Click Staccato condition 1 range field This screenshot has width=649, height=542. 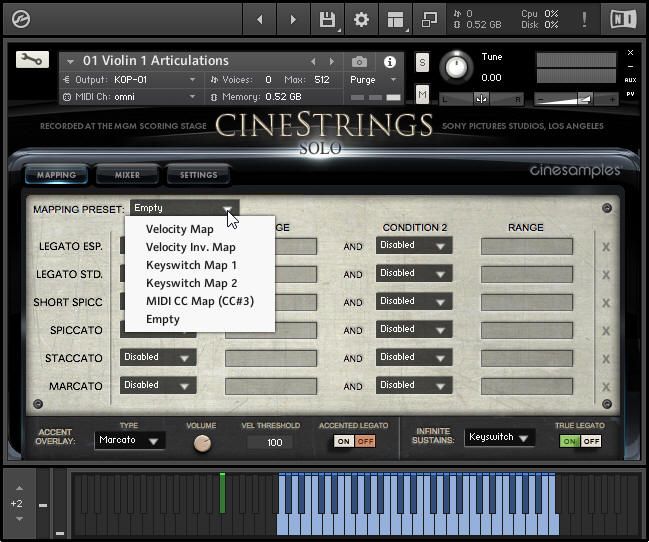(271, 359)
